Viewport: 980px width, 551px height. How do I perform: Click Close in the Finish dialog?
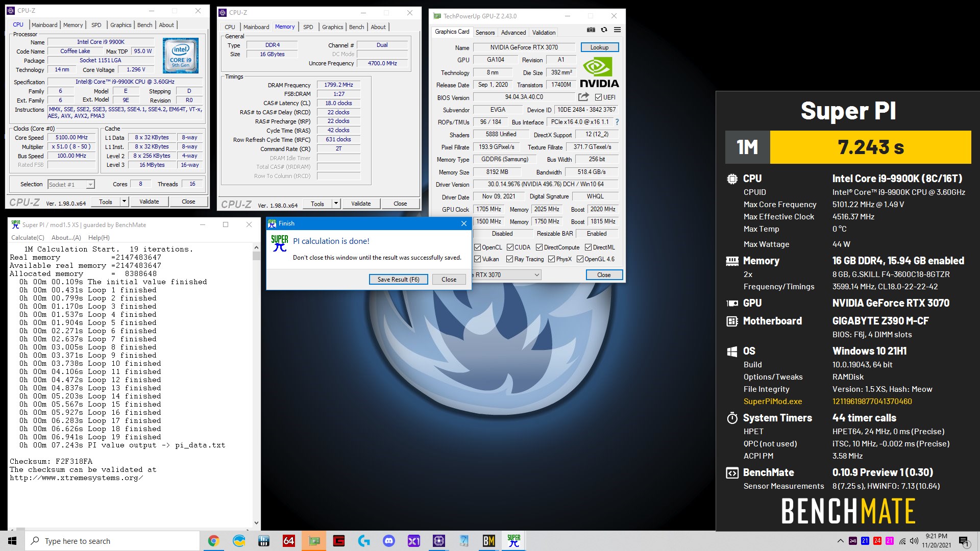tap(449, 280)
